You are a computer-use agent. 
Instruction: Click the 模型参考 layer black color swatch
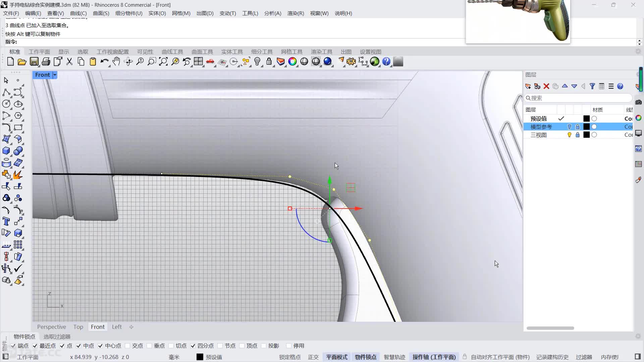[x=586, y=127]
